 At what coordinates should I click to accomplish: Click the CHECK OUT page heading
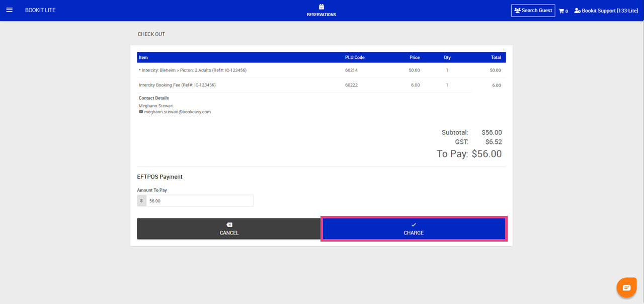tap(151, 34)
